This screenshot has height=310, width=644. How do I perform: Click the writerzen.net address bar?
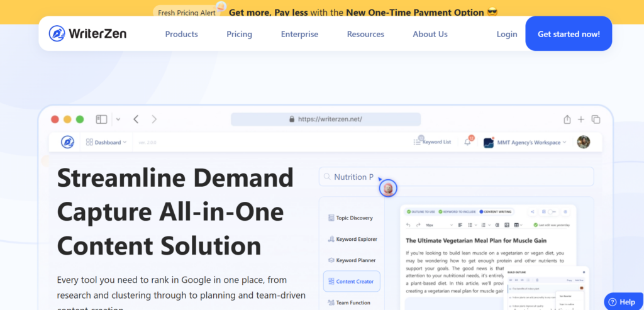tap(326, 119)
